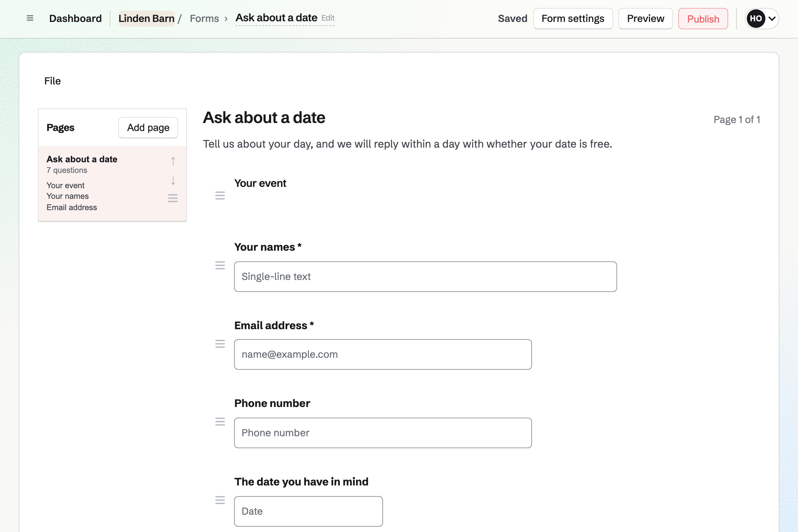This screenshot has width=798, height=532.
Task: Click The date you have in mind label
Action: click(x=301, y=482)
